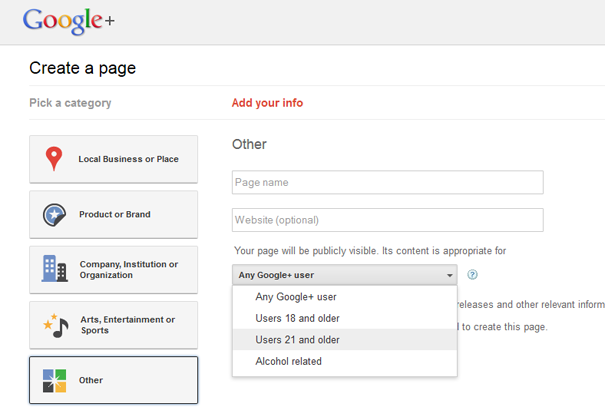
Task: Choose Users 18 and older option
Action: 297,318
